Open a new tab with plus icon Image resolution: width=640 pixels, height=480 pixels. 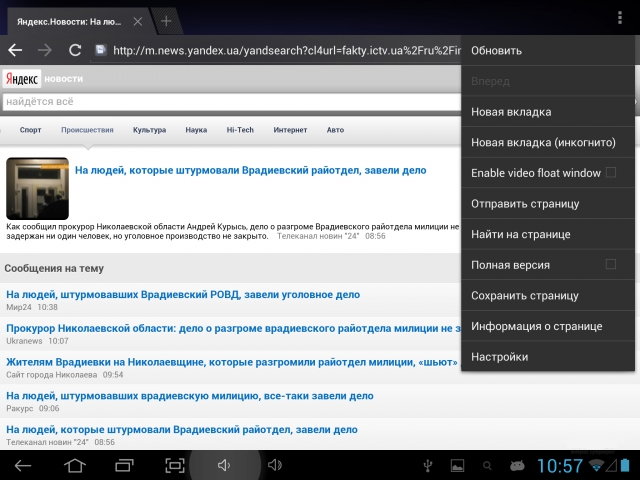pos(166,21)
